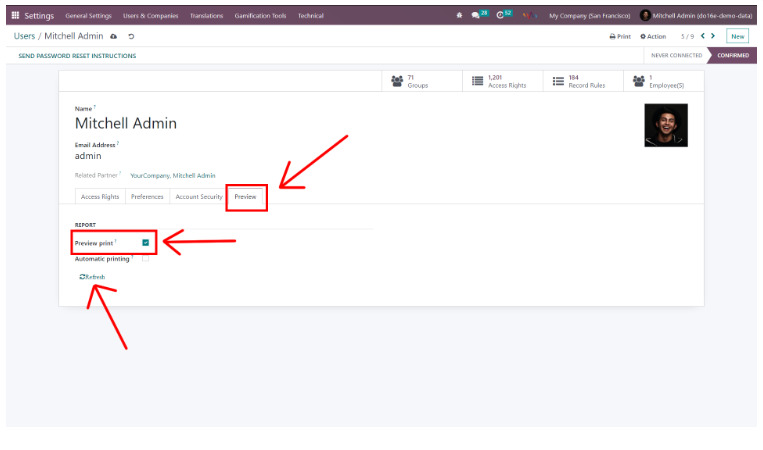Click the 1,201 Access Rights stat button

501,81
